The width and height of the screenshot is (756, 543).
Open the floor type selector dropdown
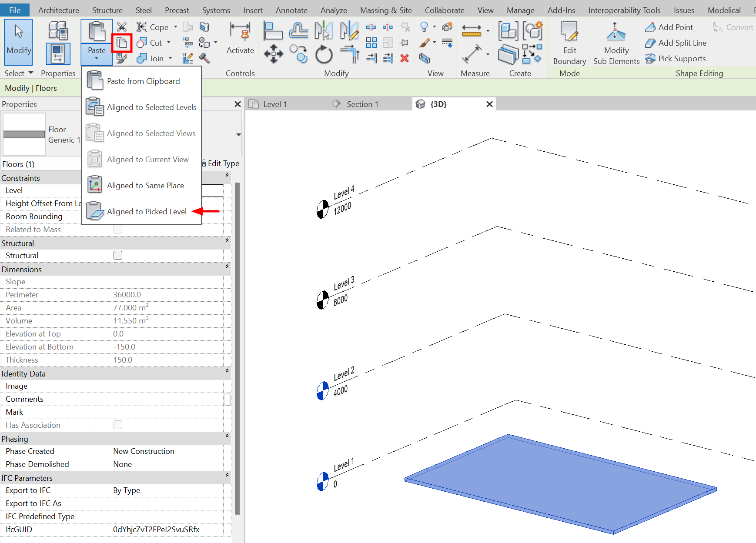point(238,134)
